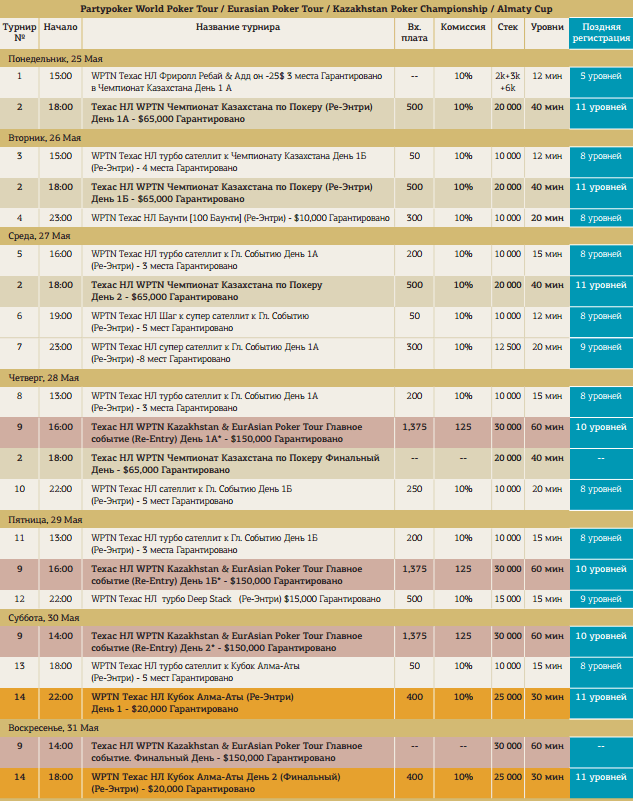
Task: Click the "Уровни" column header
Action: coord(546,27)
